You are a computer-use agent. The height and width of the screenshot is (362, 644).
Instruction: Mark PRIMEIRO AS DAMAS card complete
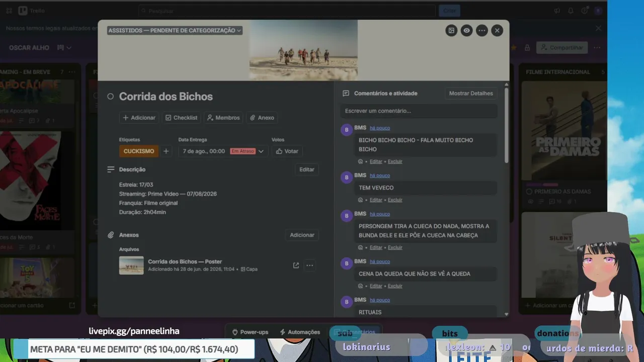coord(529,192)
